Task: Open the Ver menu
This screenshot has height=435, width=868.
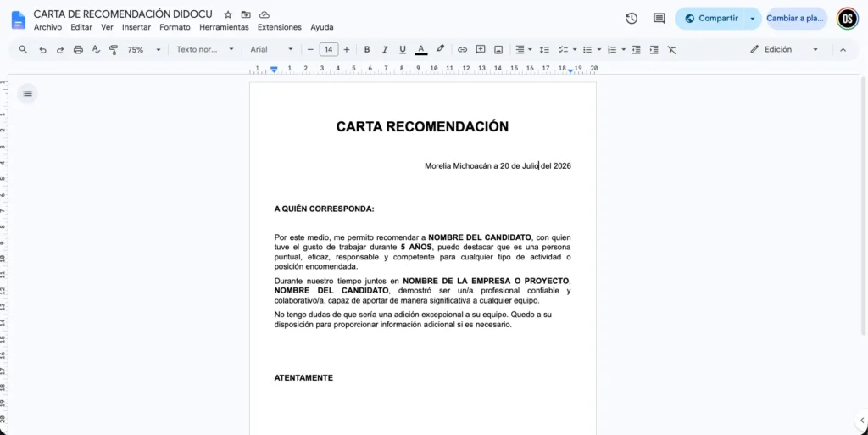Action: click(107, 27)
